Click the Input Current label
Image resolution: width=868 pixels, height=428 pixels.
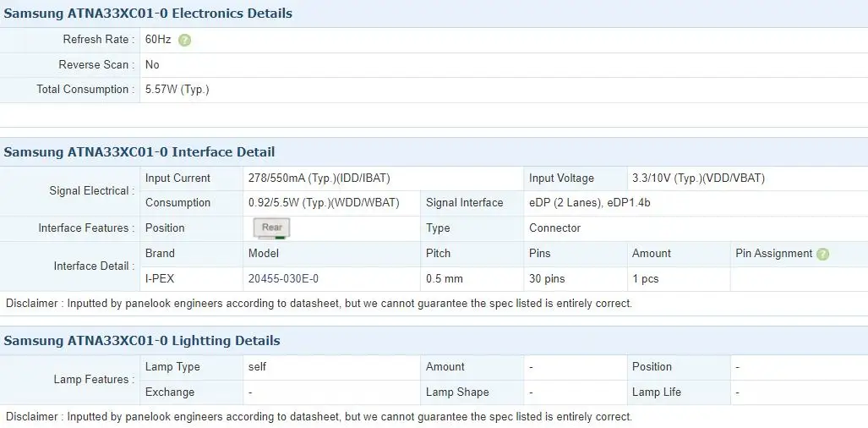[x=177, y=178]
